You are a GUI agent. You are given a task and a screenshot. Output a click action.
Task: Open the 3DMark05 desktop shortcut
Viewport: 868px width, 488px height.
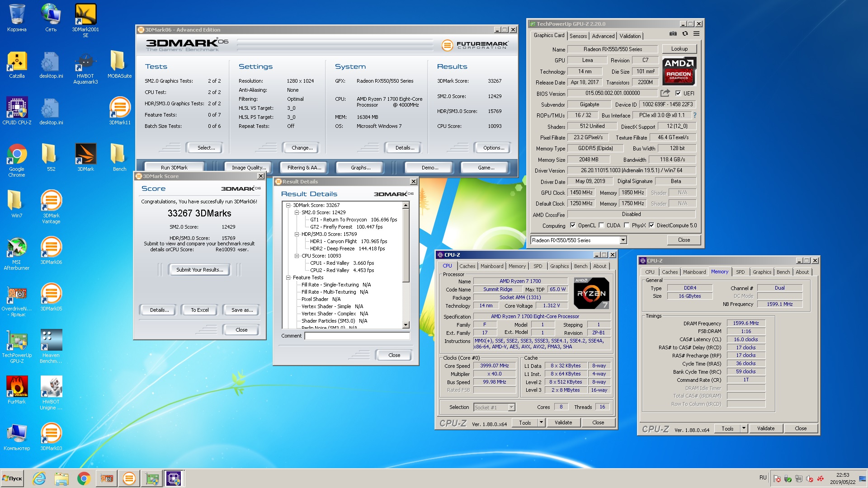pos(51,297)
